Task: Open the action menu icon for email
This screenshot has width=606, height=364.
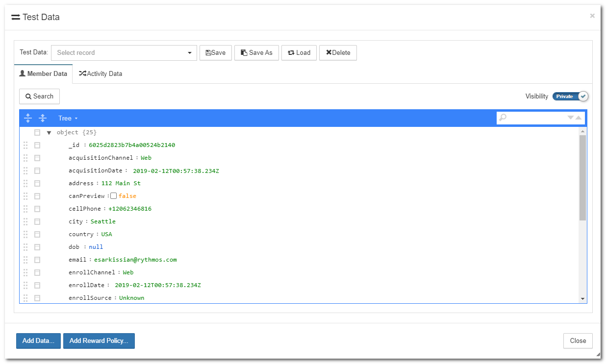Action: click(37, 260)
